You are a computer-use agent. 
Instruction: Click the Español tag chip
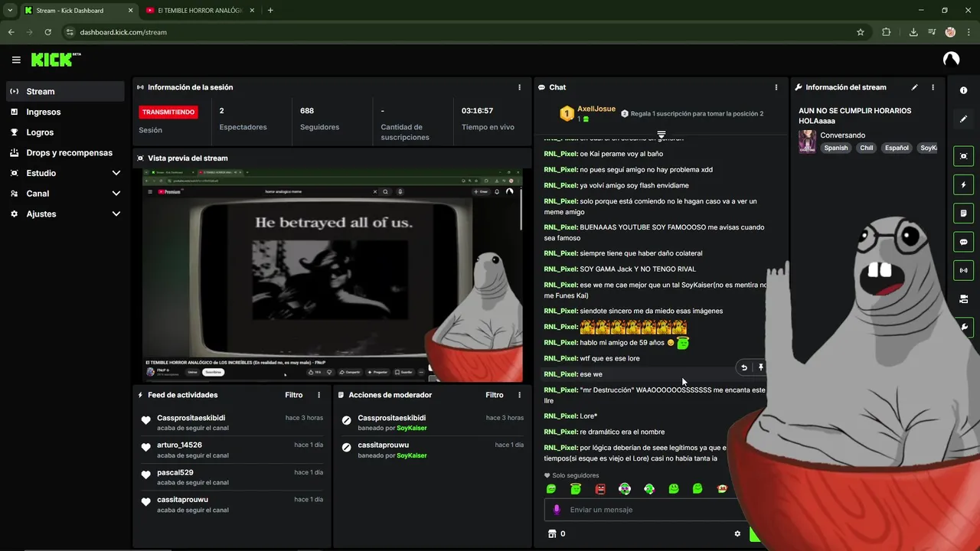(x=897, y=148)
